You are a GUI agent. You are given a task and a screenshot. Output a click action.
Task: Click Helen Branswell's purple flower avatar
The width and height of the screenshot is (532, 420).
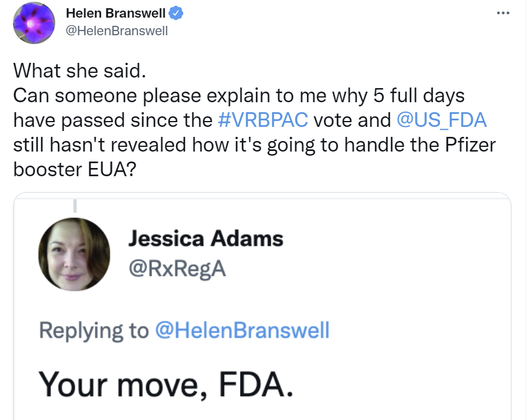click(x=34, y=23)
